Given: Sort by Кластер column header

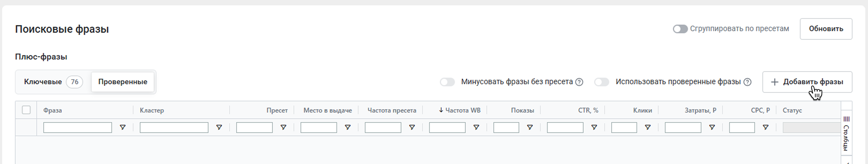Looking at the screenshot, I should pos(152,110).
